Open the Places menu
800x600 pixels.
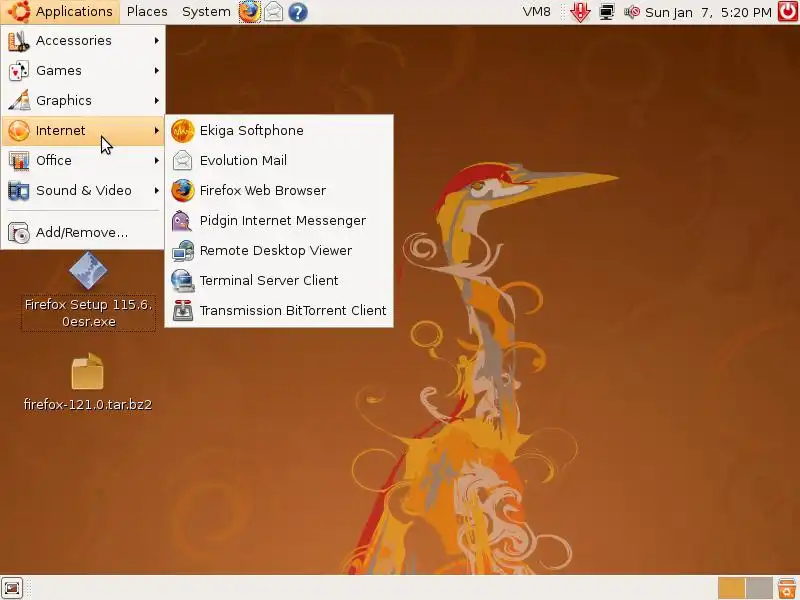click(x=147, y=12)
